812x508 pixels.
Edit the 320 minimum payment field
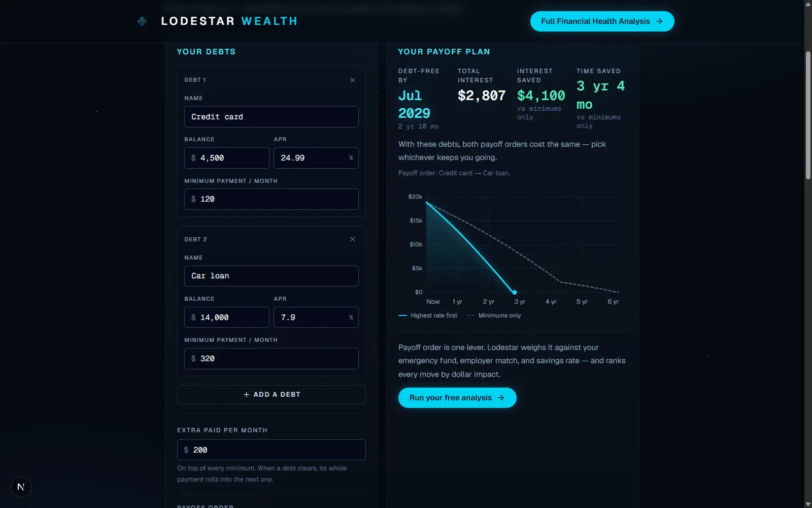272,359
